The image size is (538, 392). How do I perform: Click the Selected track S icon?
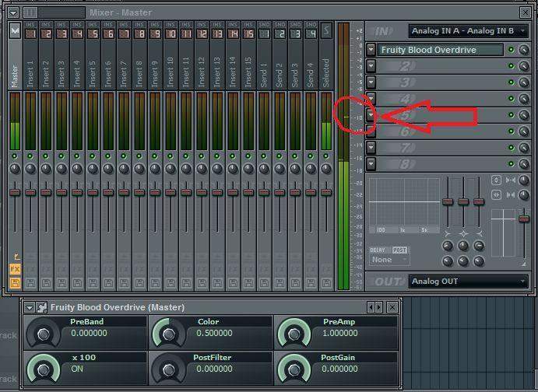point(325,30)
